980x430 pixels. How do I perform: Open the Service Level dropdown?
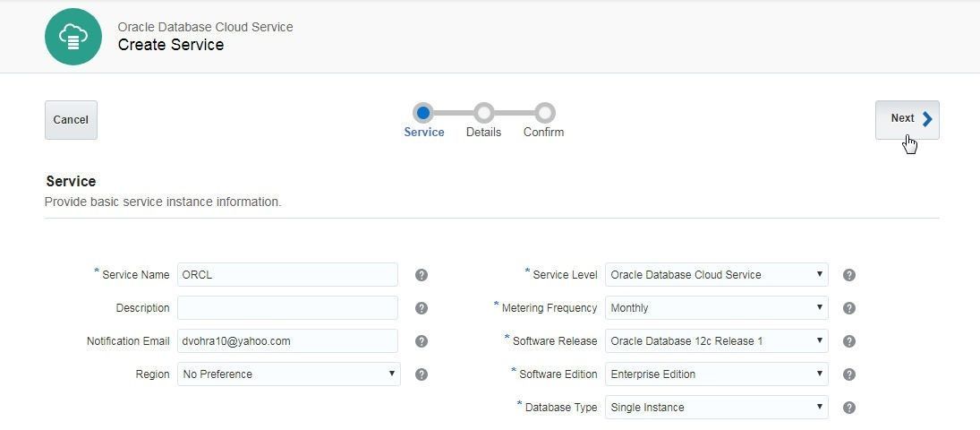point(716,275)
